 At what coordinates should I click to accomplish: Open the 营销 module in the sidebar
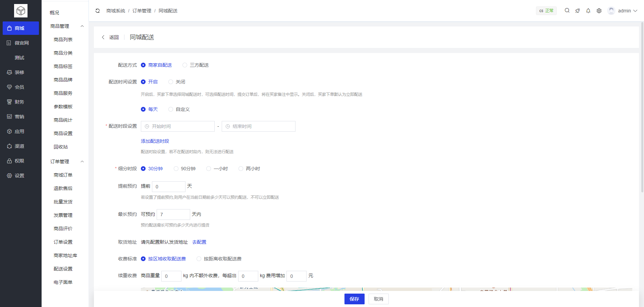coord(19,116)
